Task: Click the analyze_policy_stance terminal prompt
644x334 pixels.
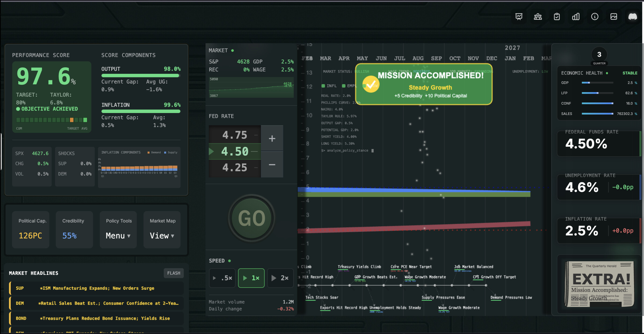Action: point(346,150)
